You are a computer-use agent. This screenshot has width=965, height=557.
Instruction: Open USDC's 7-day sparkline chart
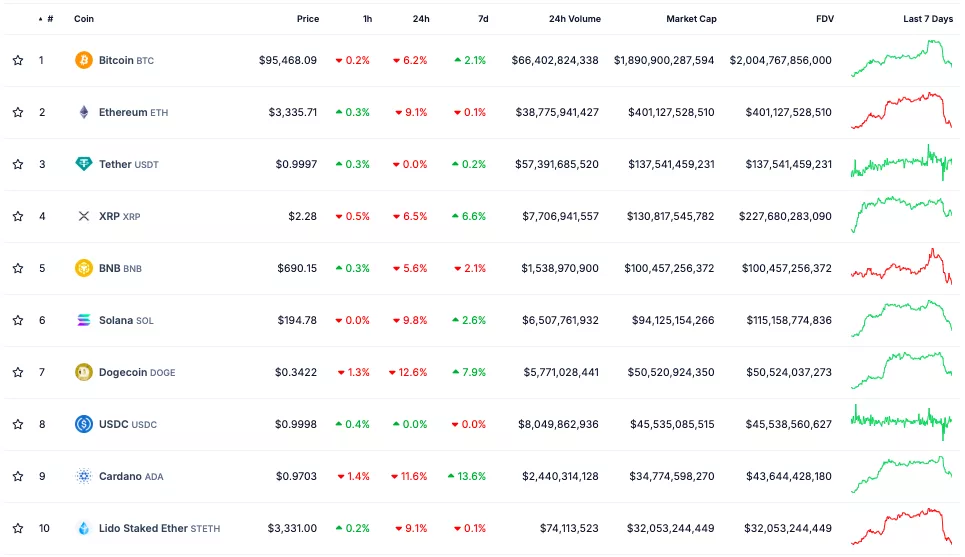tap(901, 423)
